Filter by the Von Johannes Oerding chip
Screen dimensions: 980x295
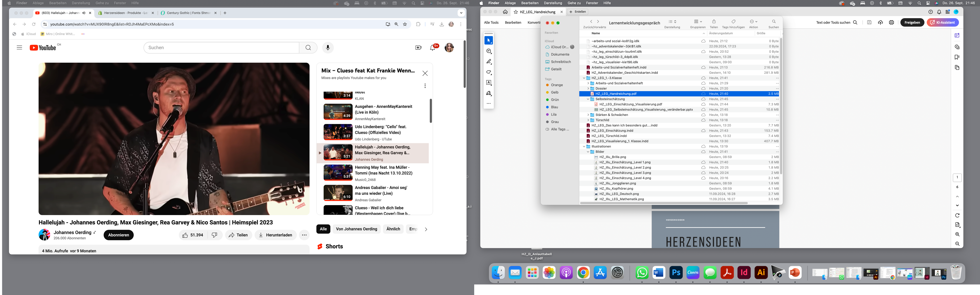(356, 229)
